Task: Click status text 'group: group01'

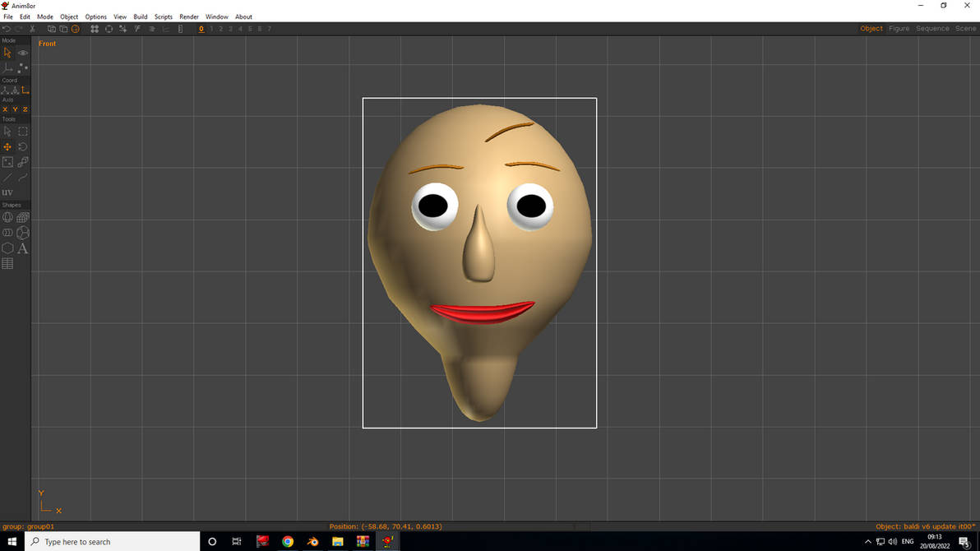Action: pos(28,526)
